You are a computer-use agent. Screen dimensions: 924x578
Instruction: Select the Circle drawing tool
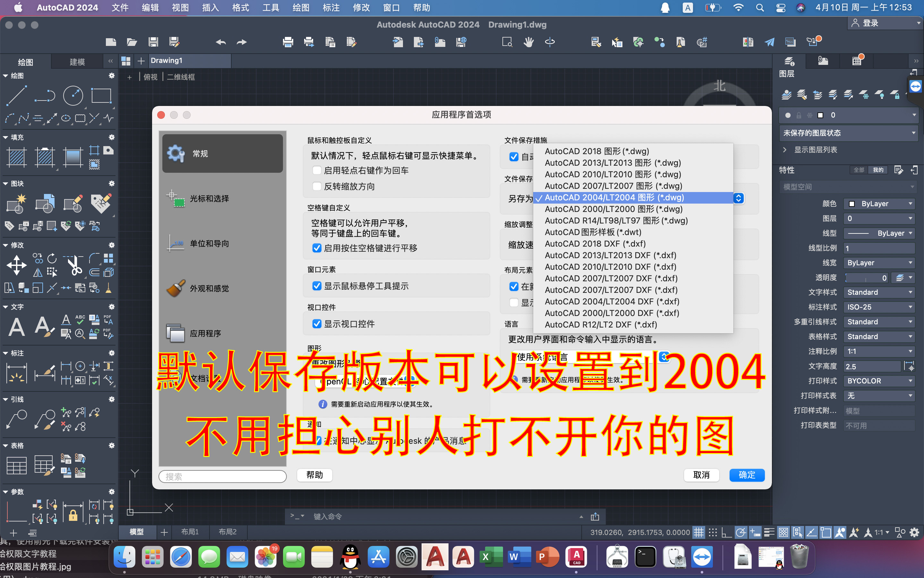coord(73,96)
